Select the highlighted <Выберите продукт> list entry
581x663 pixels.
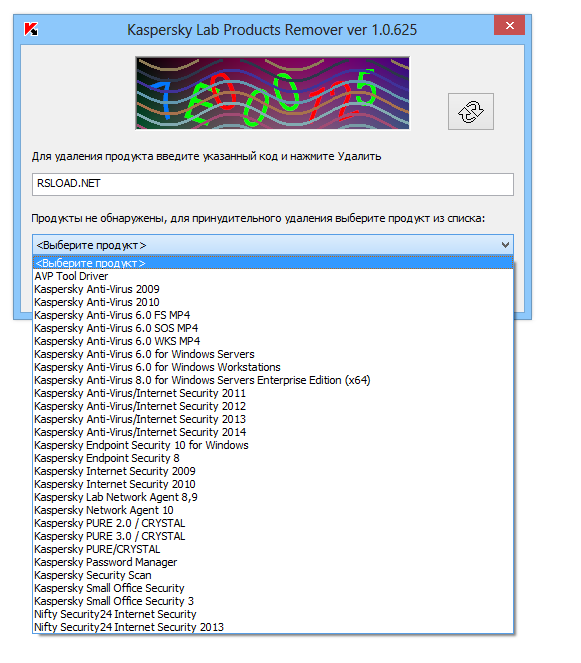273,263
